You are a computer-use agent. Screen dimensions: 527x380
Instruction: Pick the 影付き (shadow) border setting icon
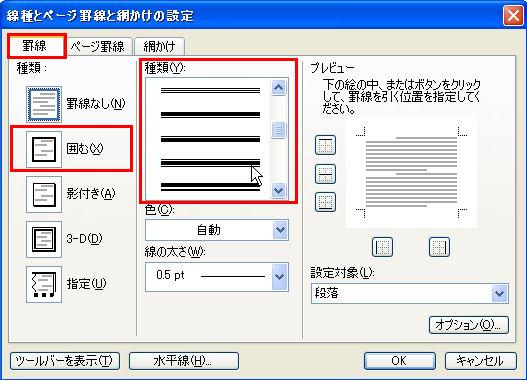pyautogui.click(x=44, y=194)
